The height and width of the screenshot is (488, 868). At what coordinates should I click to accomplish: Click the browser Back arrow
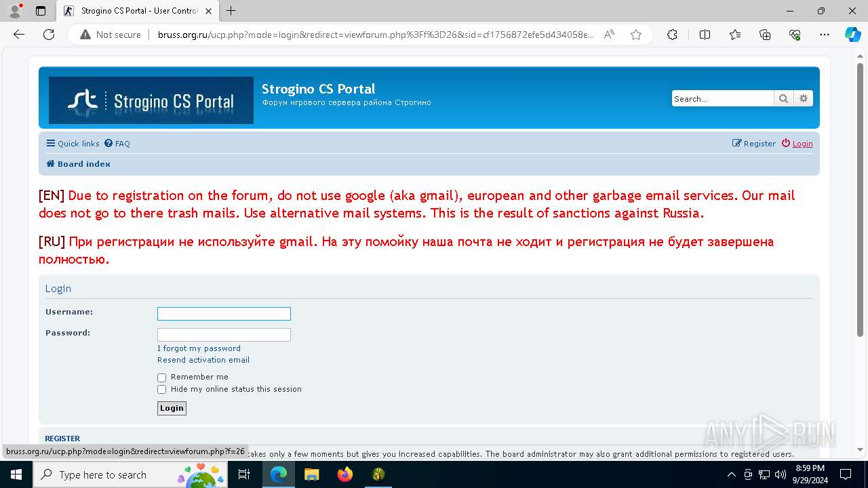19,35
